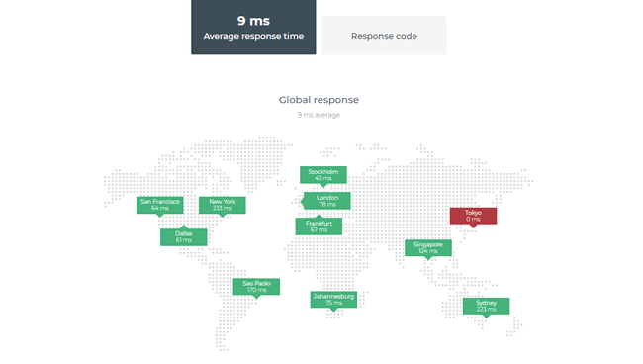Open the Frankfurt 67 ms marker
Viewport: 643px width, 364px height.
click(319, 227)
